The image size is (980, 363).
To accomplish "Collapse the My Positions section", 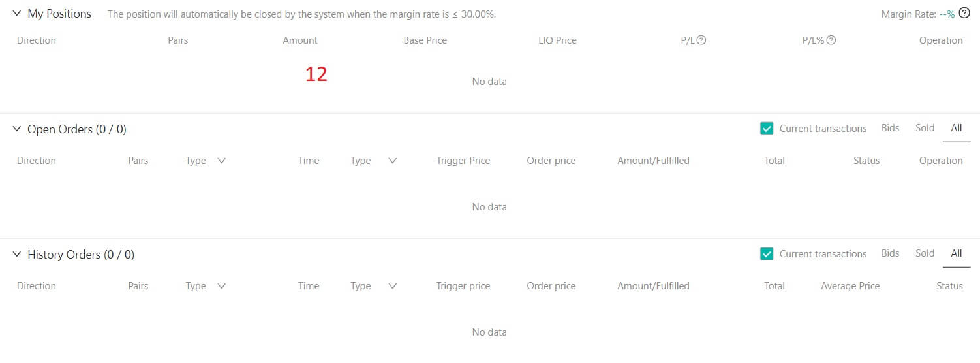I will click(x=17, y=14).
